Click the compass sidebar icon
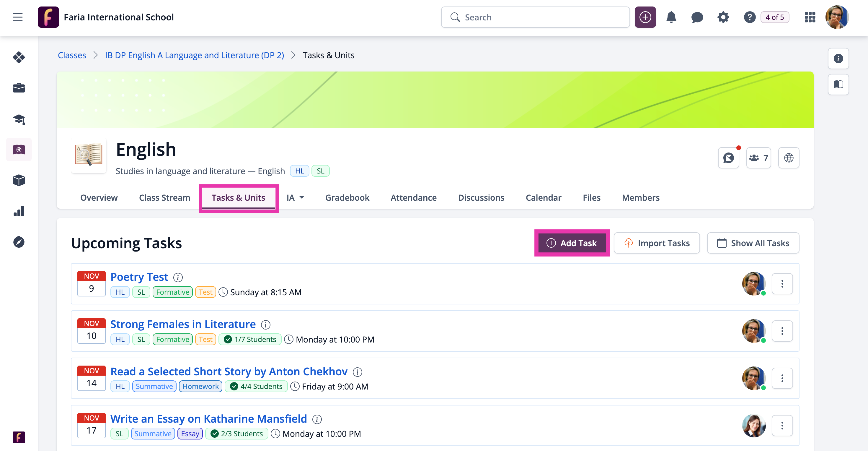The width and height of the screenshot is (868, 451). point(19,242)
